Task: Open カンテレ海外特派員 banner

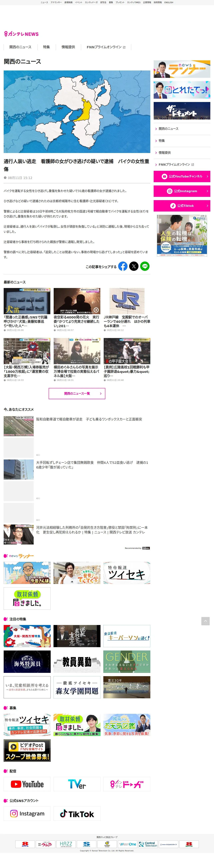Action: [27, 662]
